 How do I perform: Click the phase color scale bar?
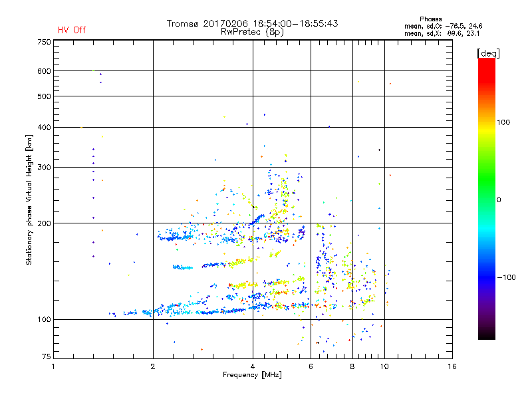[x=487, y=198]
